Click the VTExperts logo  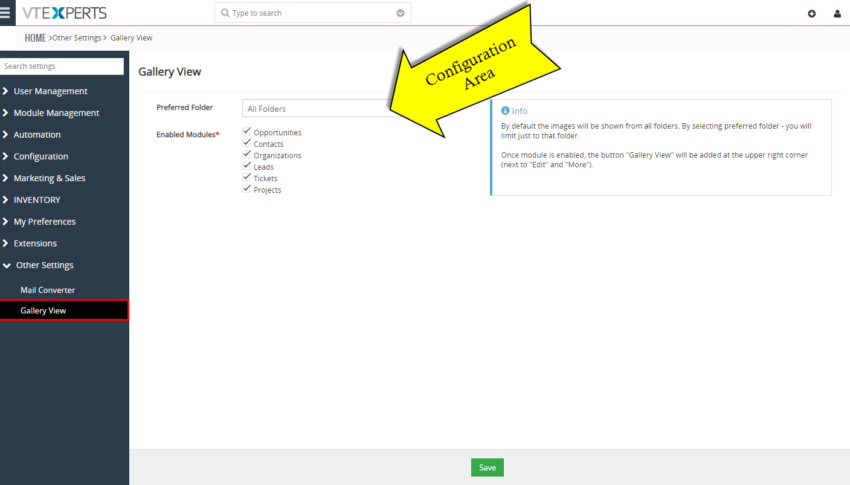tap(64, 13)
